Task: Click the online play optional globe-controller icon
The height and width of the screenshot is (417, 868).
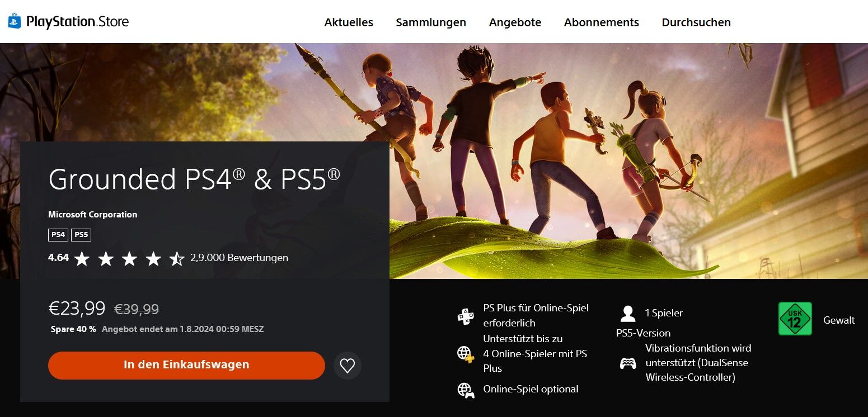Action: coord(466,390)
